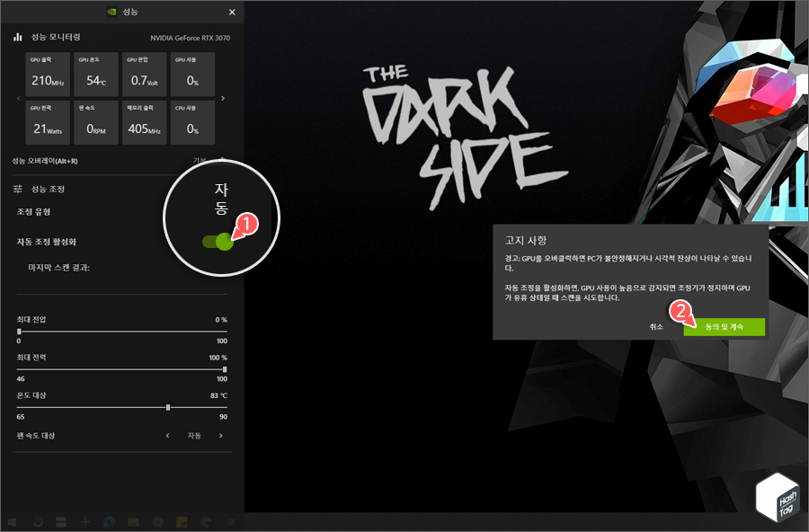Click the 동의 및 계속 button
Screen dimensions: 809x532
coord(724,326)
